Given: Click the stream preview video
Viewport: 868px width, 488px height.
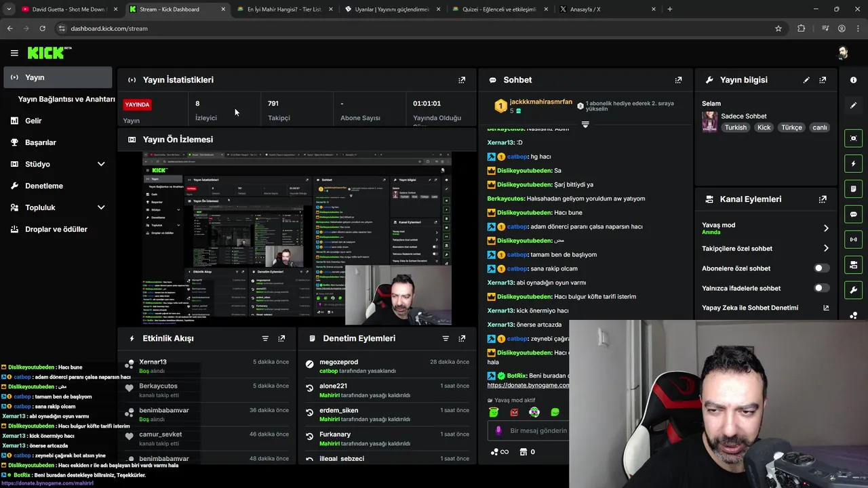Looking at the screenshot, I should (x=296, y=239).
